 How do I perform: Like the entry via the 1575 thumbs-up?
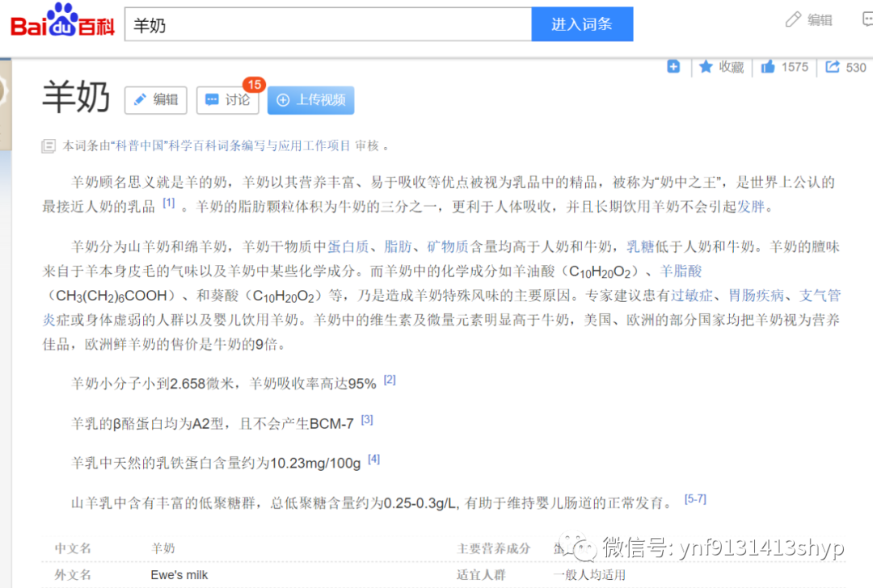coord(782,67)
